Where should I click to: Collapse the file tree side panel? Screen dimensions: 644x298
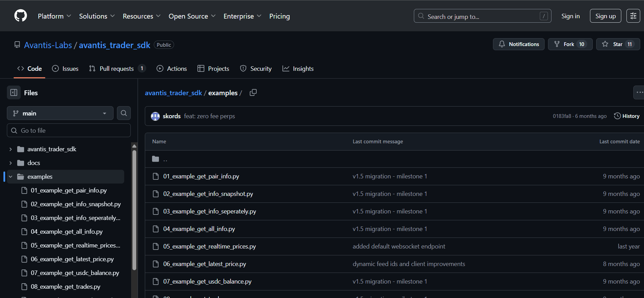click(x=14, y=93)
